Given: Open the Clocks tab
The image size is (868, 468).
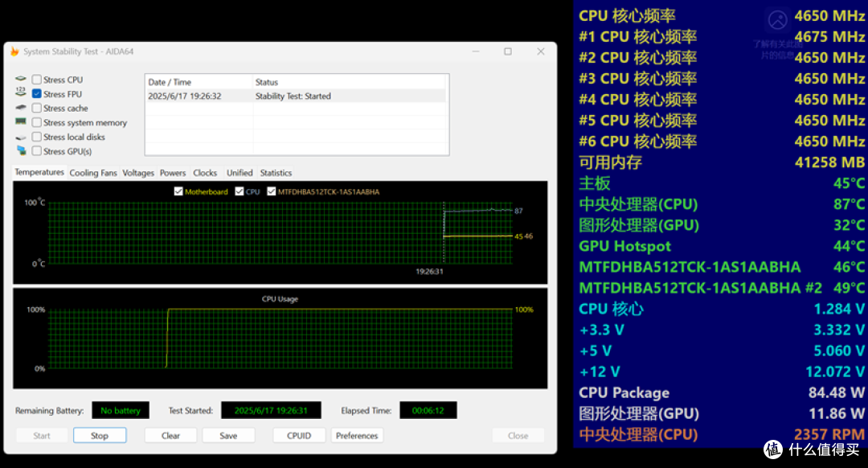Looking at the screenshot, I should tap(205, 173).
